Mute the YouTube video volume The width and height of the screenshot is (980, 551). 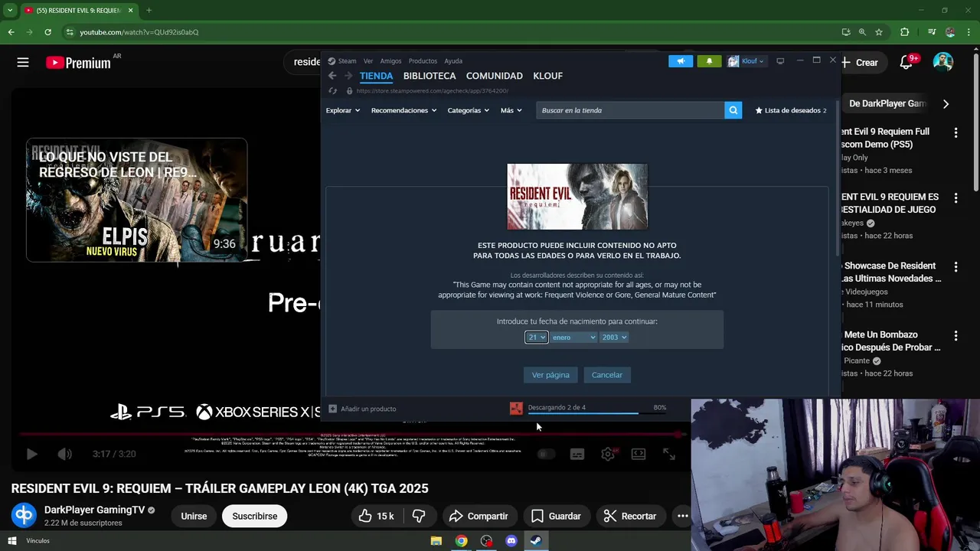click(65, 454)
